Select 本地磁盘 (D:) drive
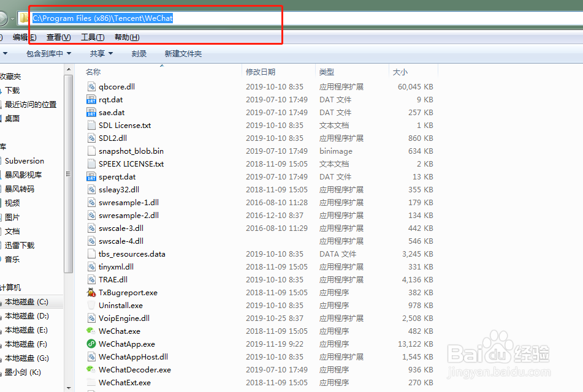 tap(27, 316)
